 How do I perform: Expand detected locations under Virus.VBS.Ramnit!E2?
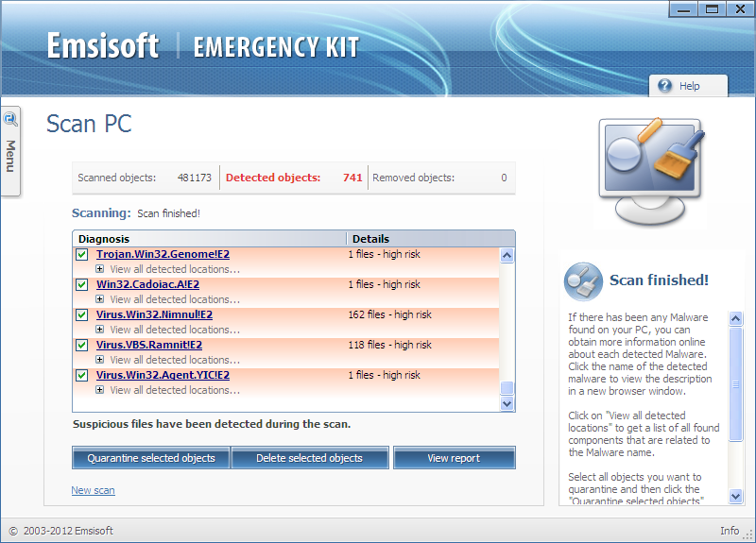pyautogui.click(x=100, y=360)
